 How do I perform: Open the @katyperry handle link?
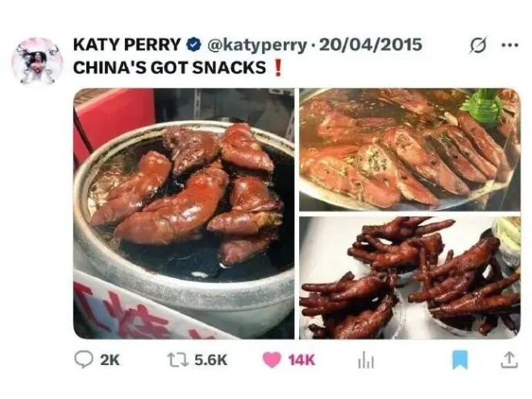point(256,45)
